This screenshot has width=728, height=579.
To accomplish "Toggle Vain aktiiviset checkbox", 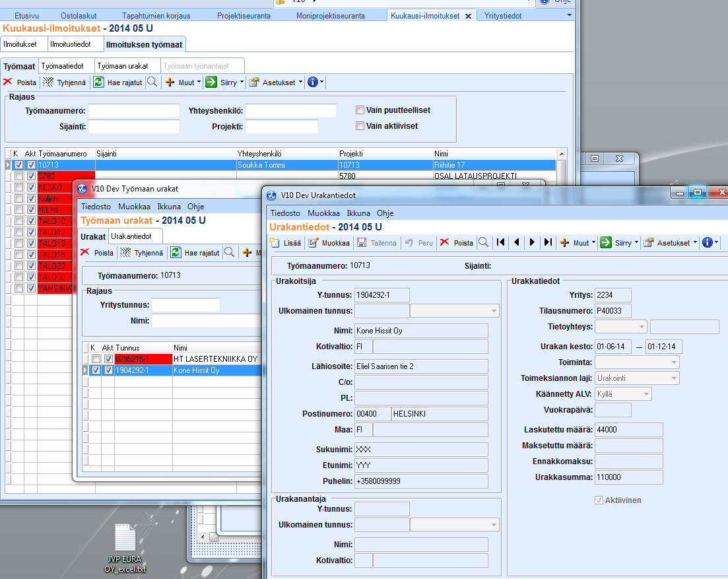I will pos(360,126).
